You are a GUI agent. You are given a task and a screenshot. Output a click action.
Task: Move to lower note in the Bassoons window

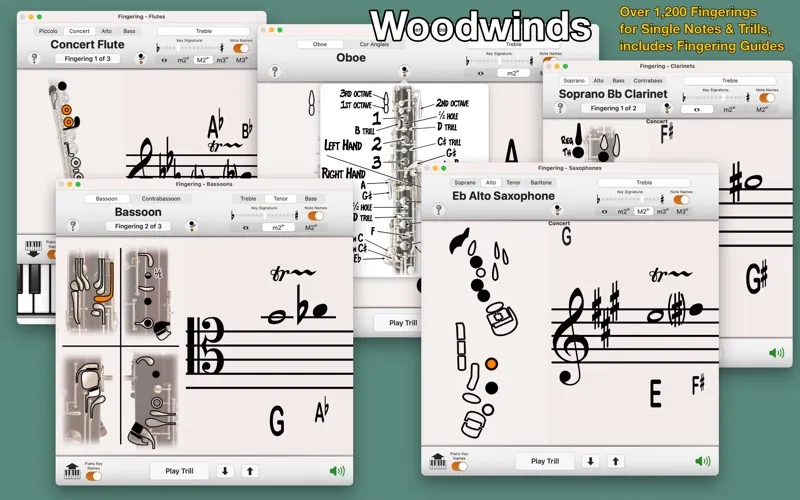pos(225,471)
